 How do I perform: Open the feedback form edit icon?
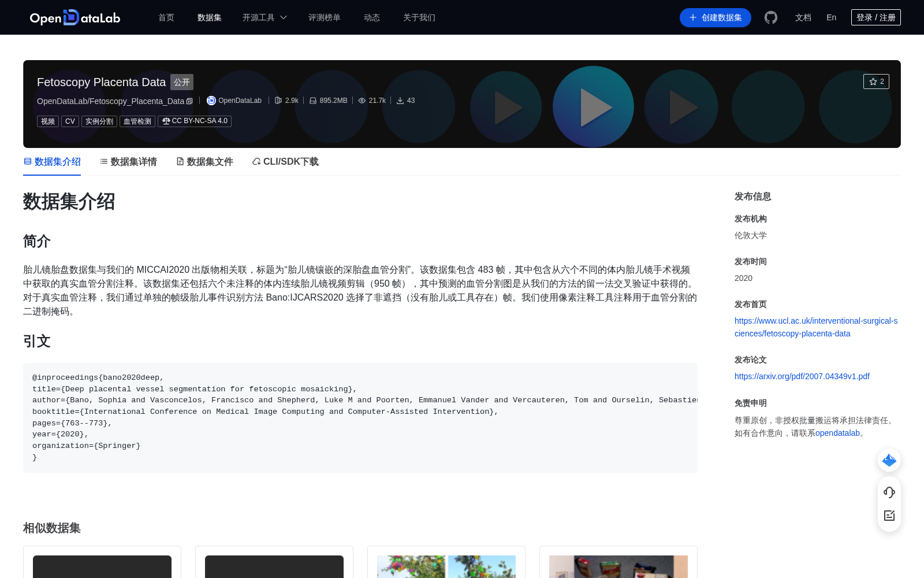pyautogui.click(x=889, y=516)
